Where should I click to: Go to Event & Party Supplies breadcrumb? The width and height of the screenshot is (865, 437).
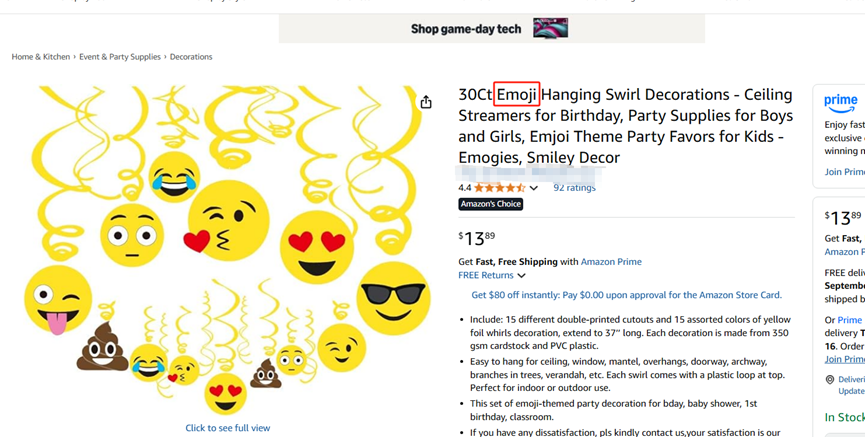click(x=120, y=57)
